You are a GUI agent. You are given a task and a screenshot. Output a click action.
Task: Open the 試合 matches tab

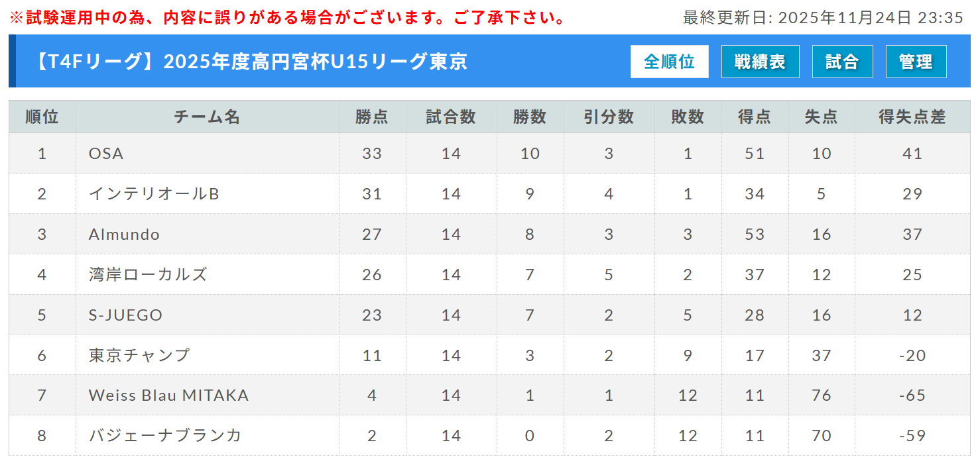[842, 62]
